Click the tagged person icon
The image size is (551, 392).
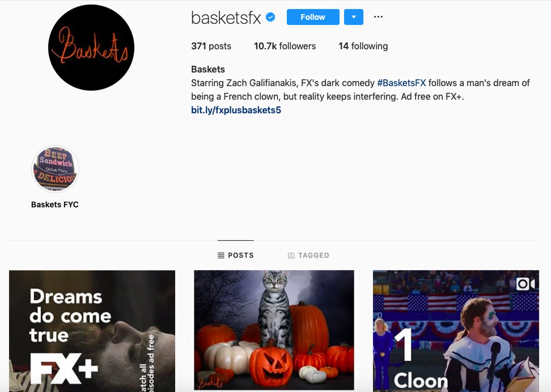click(291, 256)
